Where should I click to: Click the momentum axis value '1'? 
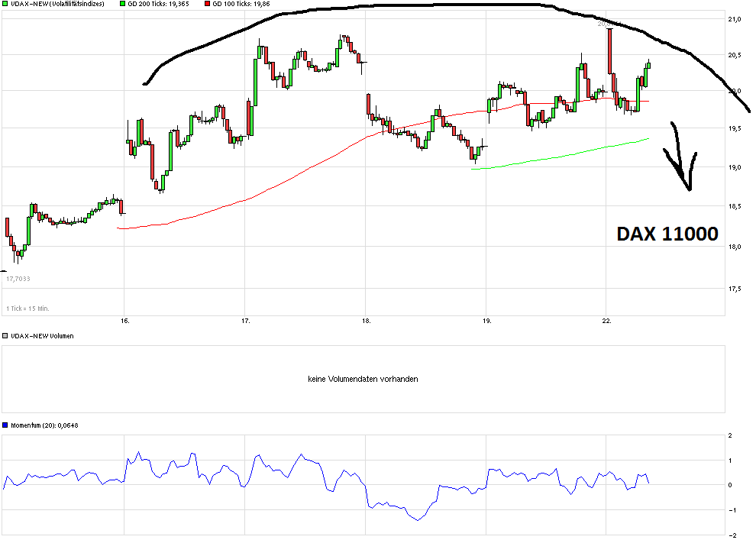[730, 461]
